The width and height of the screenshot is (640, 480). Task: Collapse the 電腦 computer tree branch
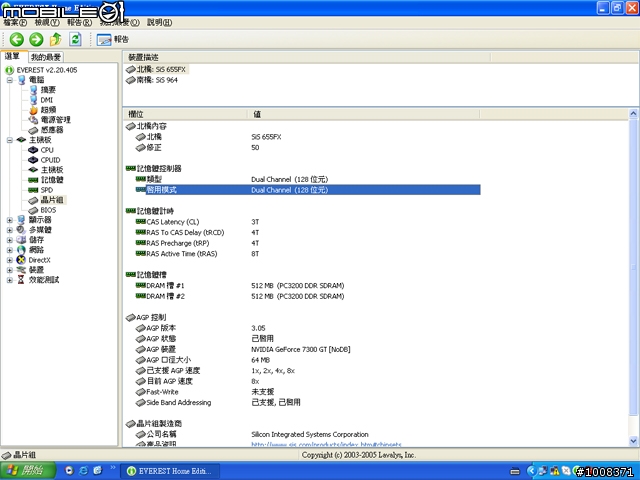[9, 80]
